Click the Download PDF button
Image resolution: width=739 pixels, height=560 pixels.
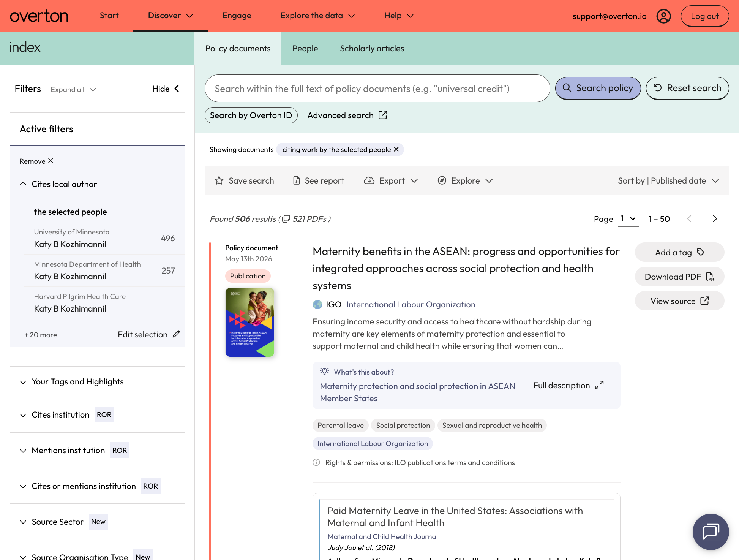click(x=679, y=277)
